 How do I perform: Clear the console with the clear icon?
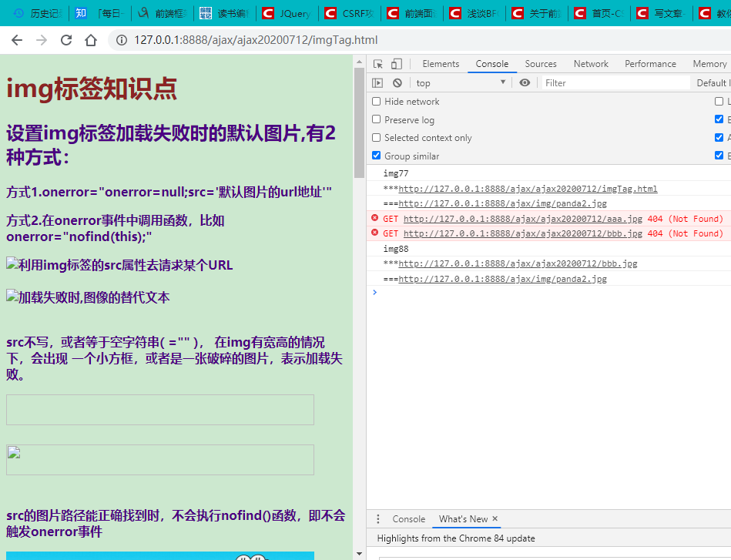pyautogui.click(x=397, y=82)
